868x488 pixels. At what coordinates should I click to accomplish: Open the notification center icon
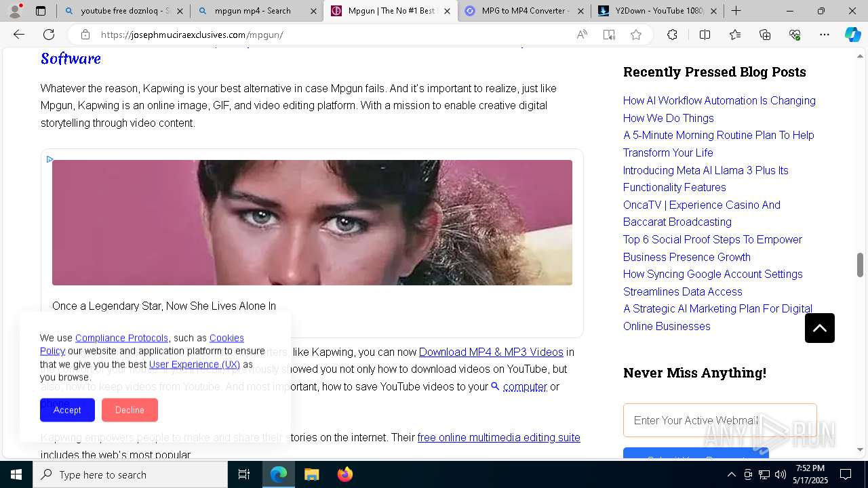coord(846,474)
